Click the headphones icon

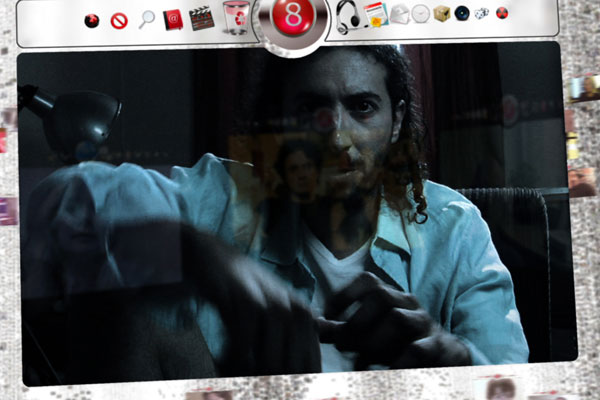pos(347,17)
